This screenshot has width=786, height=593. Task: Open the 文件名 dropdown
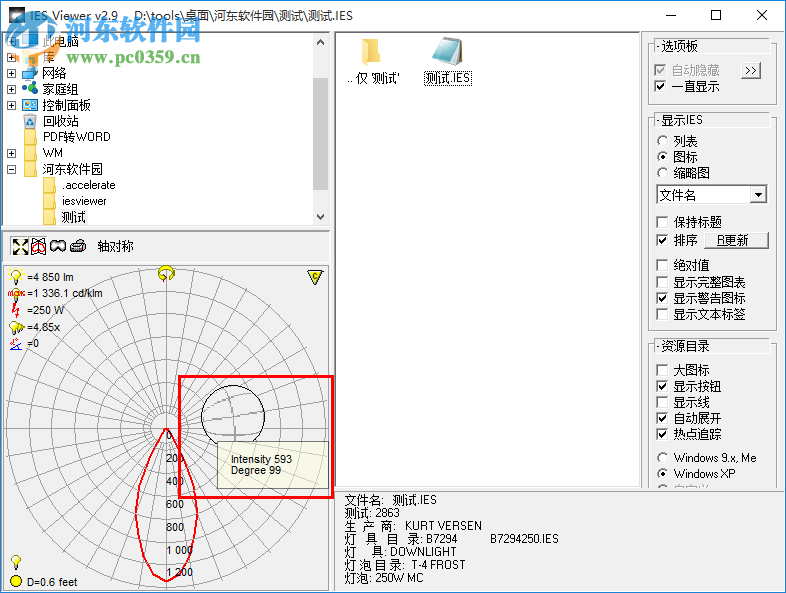tap(758, 194)
